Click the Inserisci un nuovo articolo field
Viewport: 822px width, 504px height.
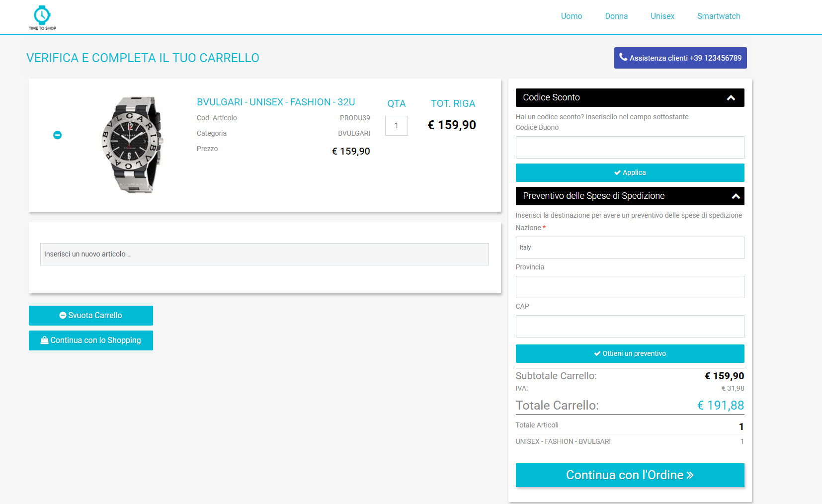[x=264, y=254]
